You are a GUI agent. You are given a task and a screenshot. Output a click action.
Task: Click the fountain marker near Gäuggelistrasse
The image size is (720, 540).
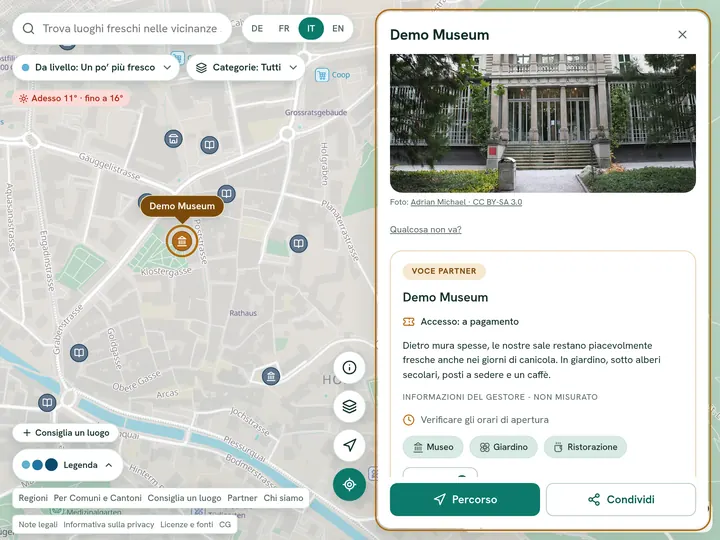(173, 139)
